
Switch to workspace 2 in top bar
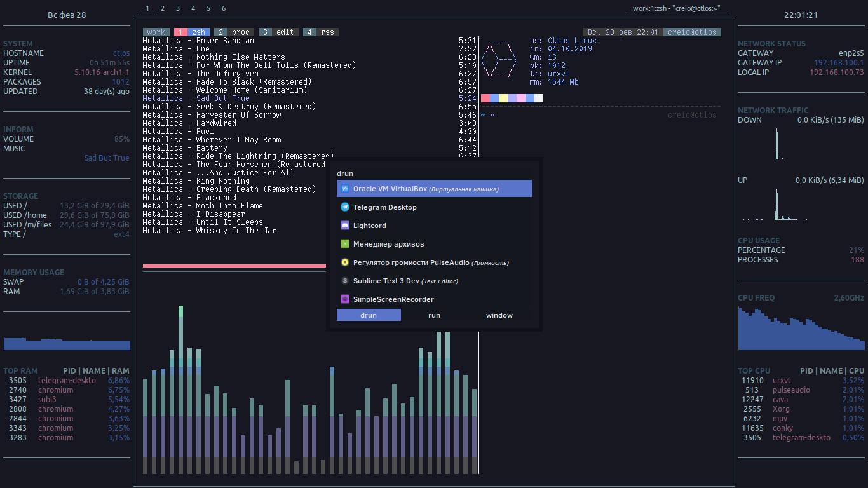coord(163,9)
